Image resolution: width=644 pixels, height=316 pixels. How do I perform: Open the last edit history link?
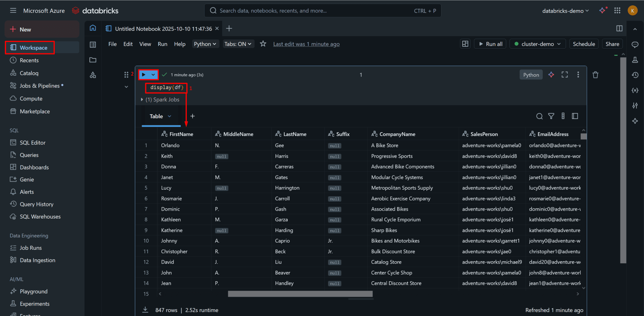pyautogui.click(x=306, y=44)
